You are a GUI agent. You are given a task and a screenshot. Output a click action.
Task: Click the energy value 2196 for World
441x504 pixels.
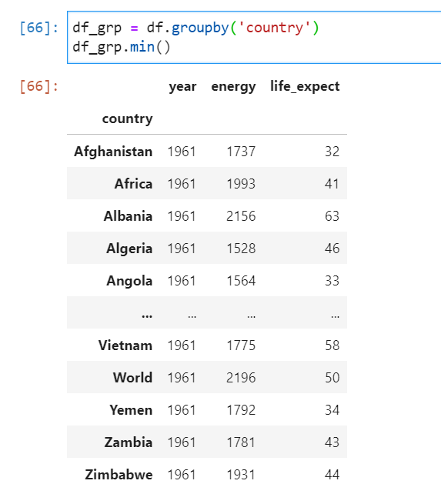coord(241,378)
